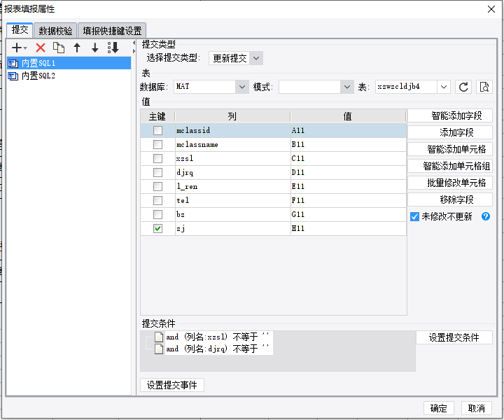Viewport: 504px width, 420px height.
Task: Click the 主键 column header
Action: 157,116
